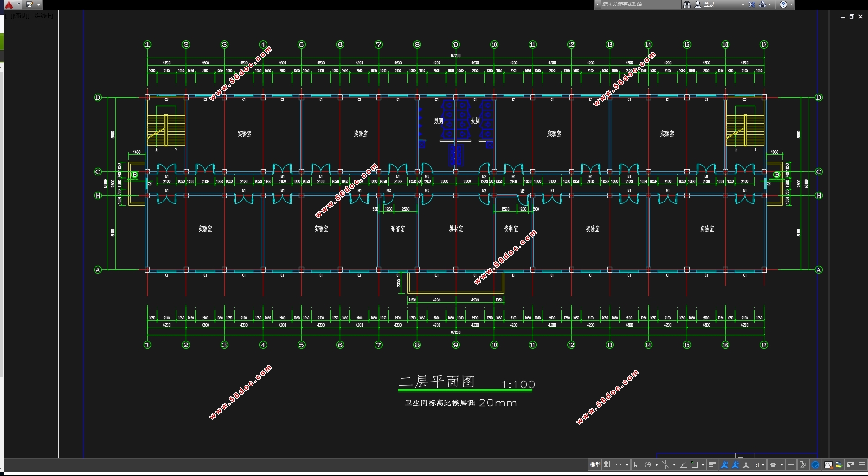This screenshot has height=476, width=868.
Task: Click the search keyword input box
Action: (639, 4)
